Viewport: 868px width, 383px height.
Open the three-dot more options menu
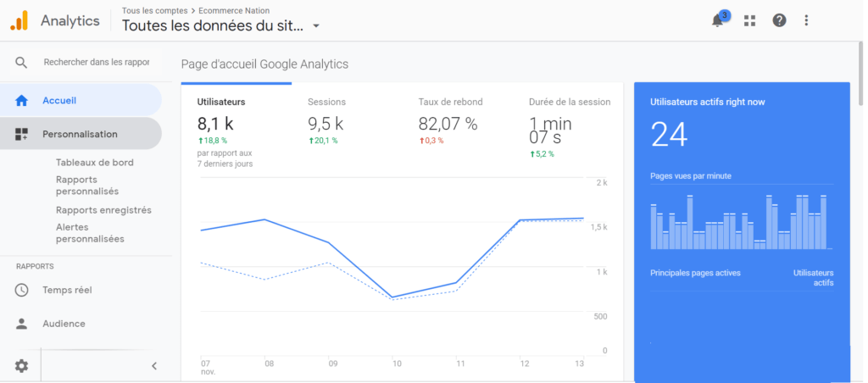[x=806, y=20]
